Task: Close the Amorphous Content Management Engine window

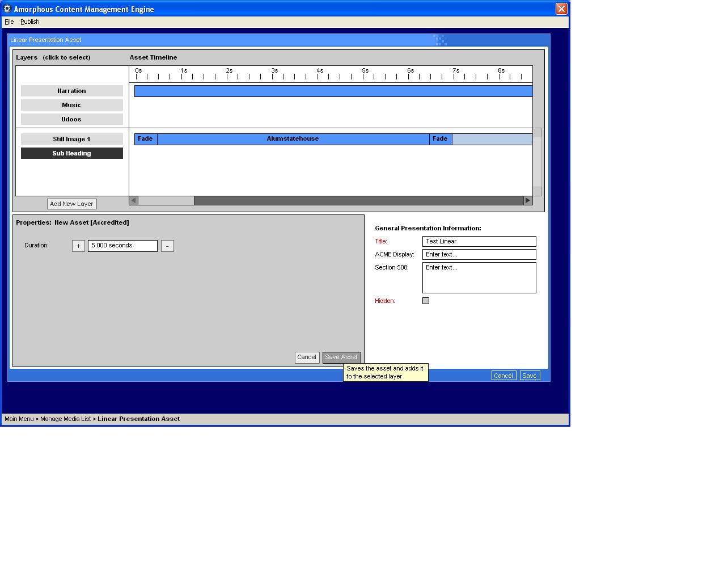Action: (x=561, y=9)
